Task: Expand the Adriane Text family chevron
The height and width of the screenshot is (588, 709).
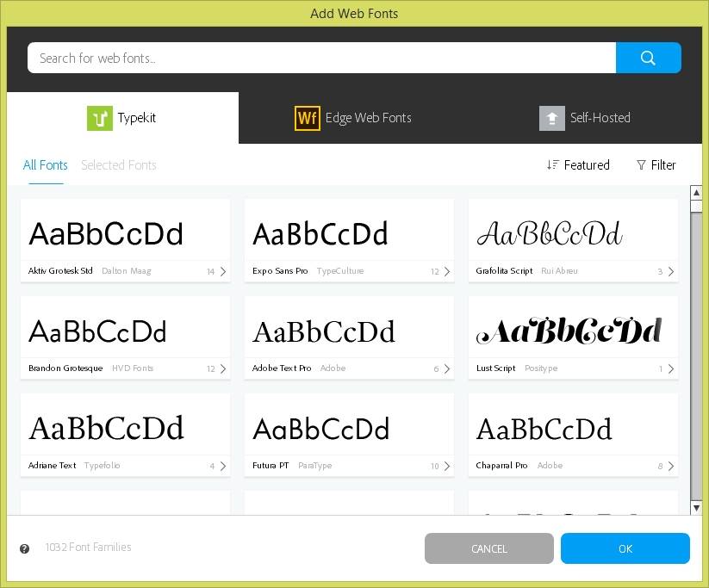Action: coord(223,466)
